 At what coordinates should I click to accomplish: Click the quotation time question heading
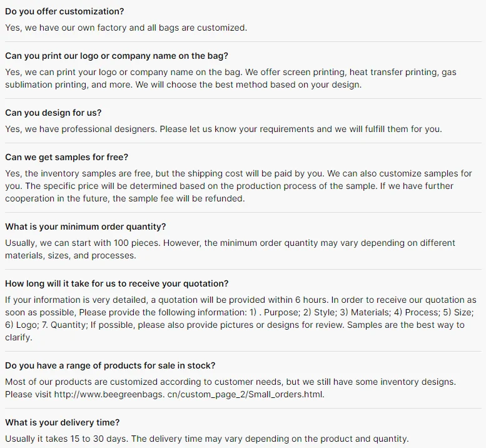(x=117, y=283)
